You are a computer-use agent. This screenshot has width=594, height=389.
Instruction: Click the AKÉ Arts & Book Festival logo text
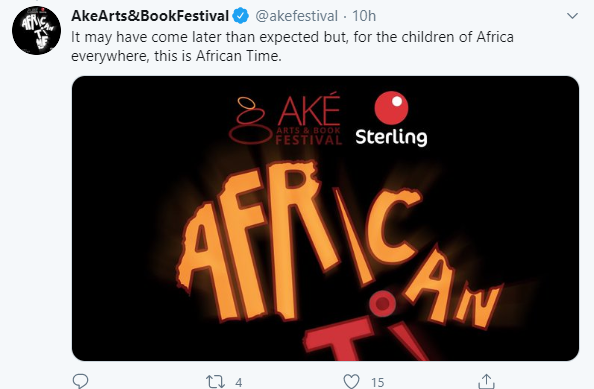309,119
